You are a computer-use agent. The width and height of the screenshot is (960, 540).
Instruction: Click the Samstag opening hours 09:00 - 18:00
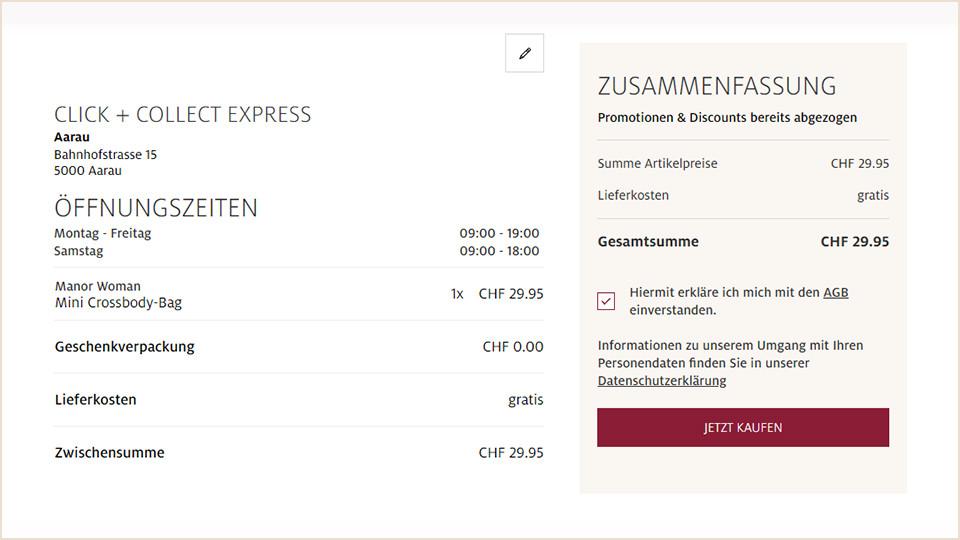point(499,251)
